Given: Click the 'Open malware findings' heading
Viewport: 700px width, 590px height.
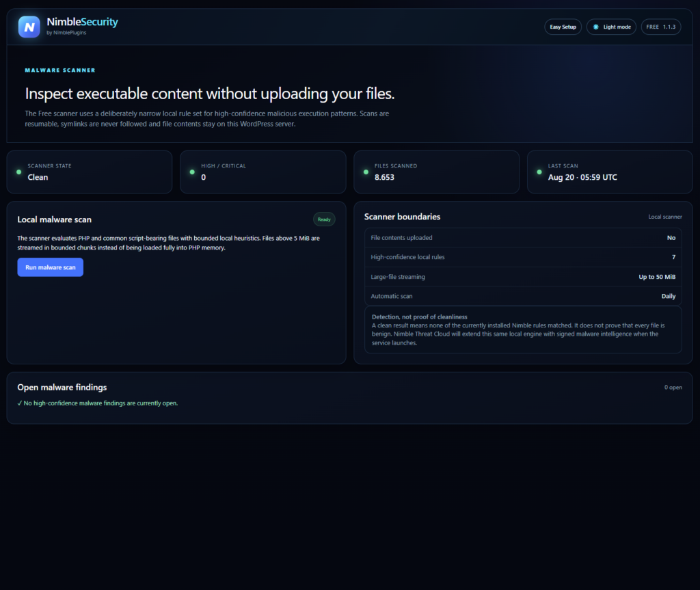Looking at the screenshot, I should [x=62, y=387].
